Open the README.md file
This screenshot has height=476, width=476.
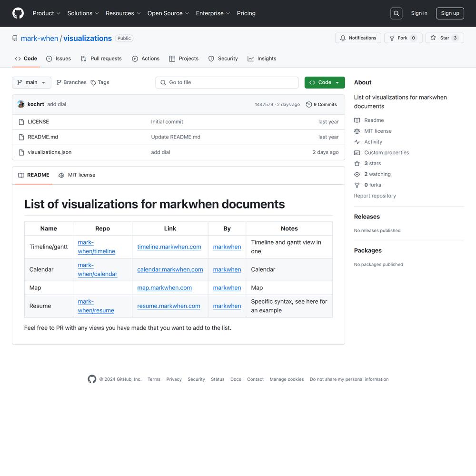43,137
